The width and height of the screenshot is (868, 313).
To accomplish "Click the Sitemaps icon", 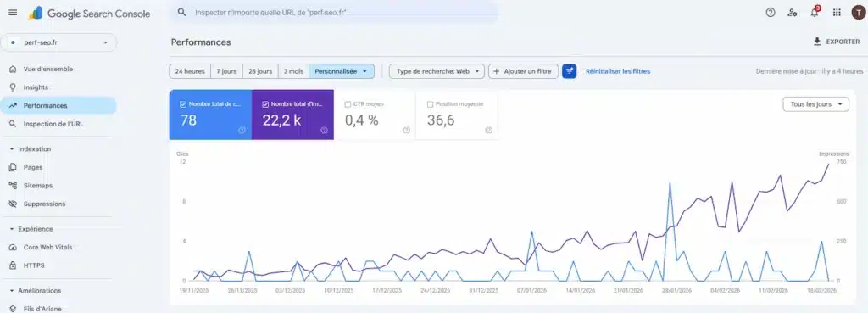I will click(13, 186).
